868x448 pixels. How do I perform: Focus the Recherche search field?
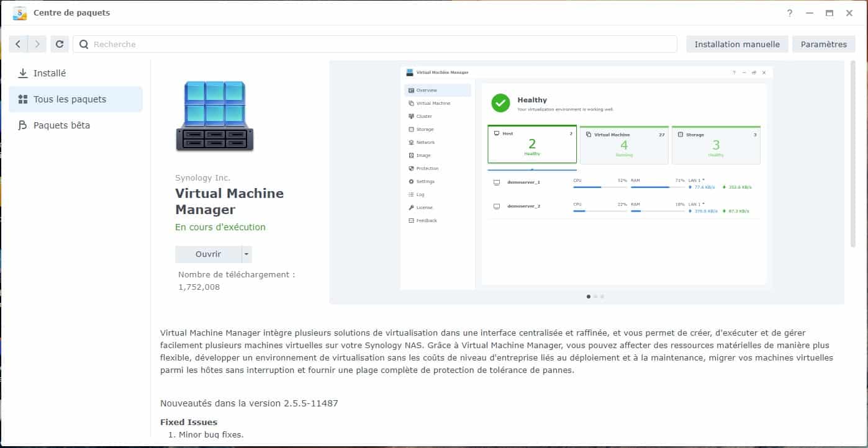coord(375,44)
